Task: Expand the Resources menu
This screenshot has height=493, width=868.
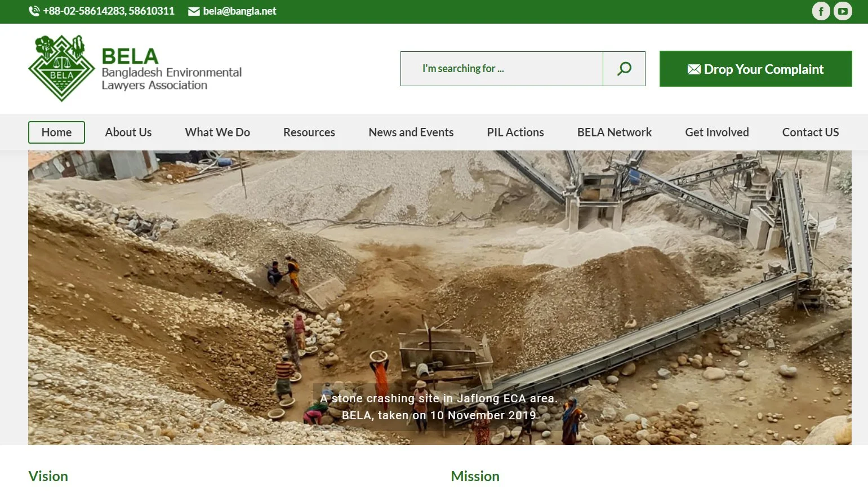Action: pos(309,132)
